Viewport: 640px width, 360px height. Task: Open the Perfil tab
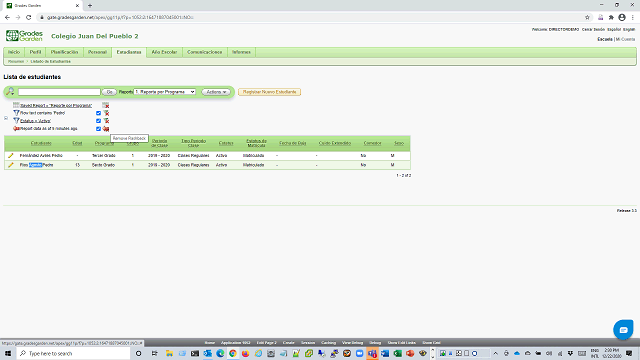pos(36,52)
